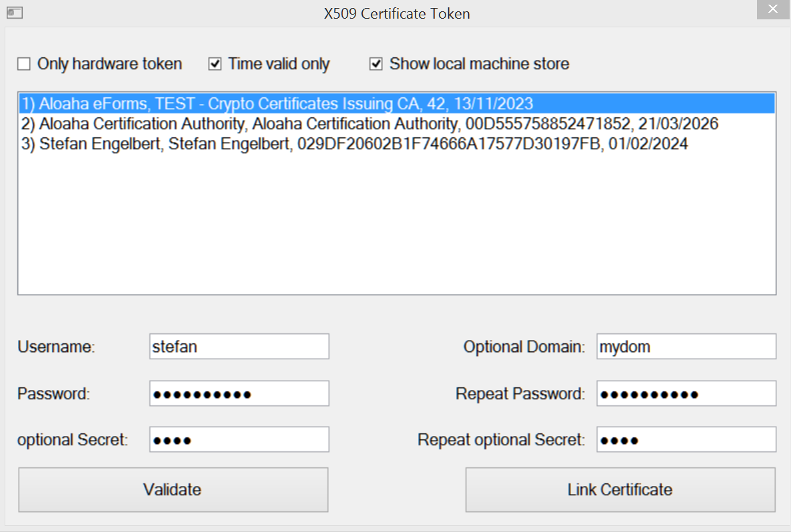Close the X509 Certificate Token window
Image resolution: width=791 pixels, height=532 pixels.
coord(772,9)
